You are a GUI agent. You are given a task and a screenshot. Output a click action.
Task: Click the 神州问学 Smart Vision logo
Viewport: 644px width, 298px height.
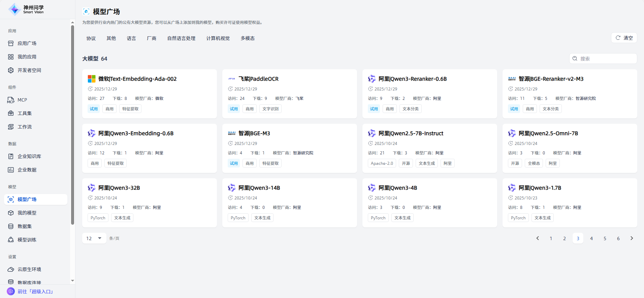tap(26, 9)
